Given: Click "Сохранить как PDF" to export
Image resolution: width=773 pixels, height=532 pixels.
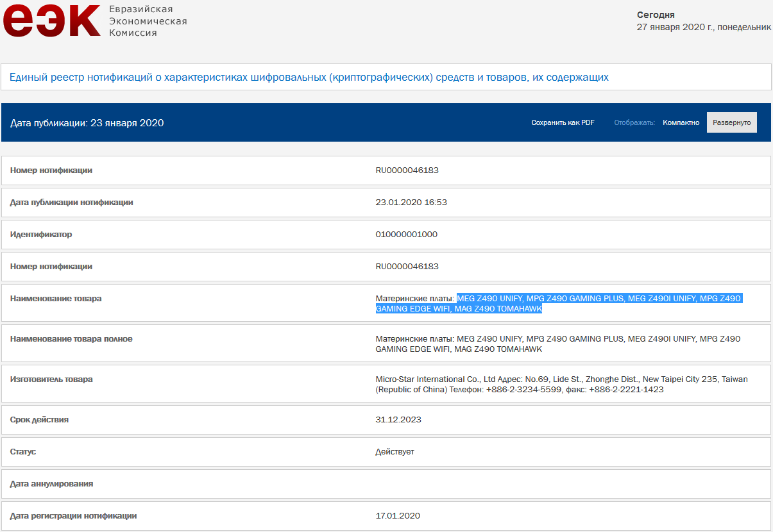Looking at the screenshot, I should point(563,122).
